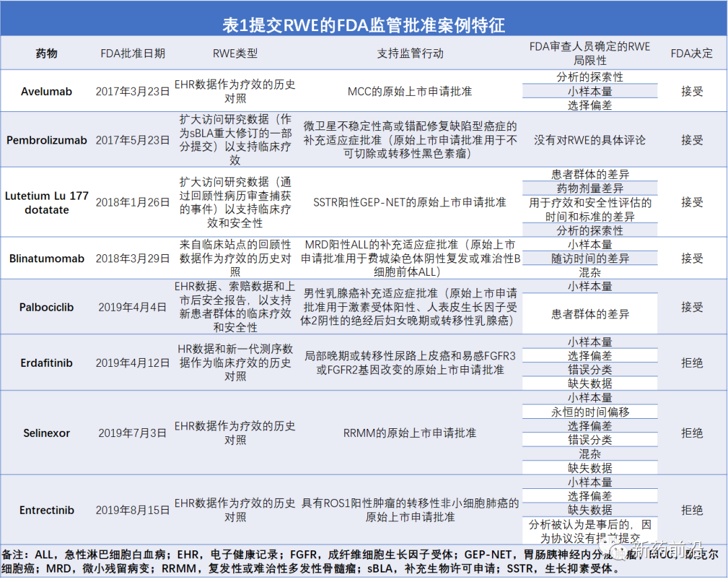Image resolution: width=728 pixels, height=582 pixels.
Task: Click the drug name "Erdafitinib"
Action: [47, 363]
